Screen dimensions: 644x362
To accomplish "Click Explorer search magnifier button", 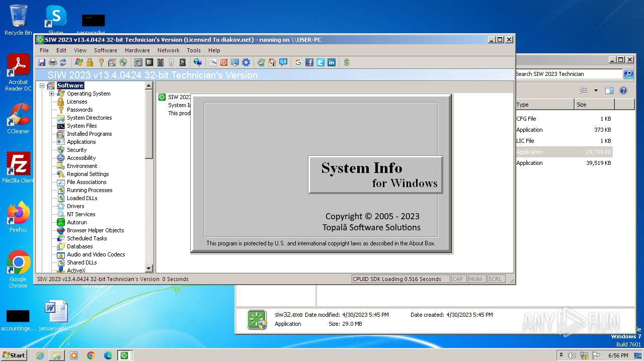I will click(628, 74).
